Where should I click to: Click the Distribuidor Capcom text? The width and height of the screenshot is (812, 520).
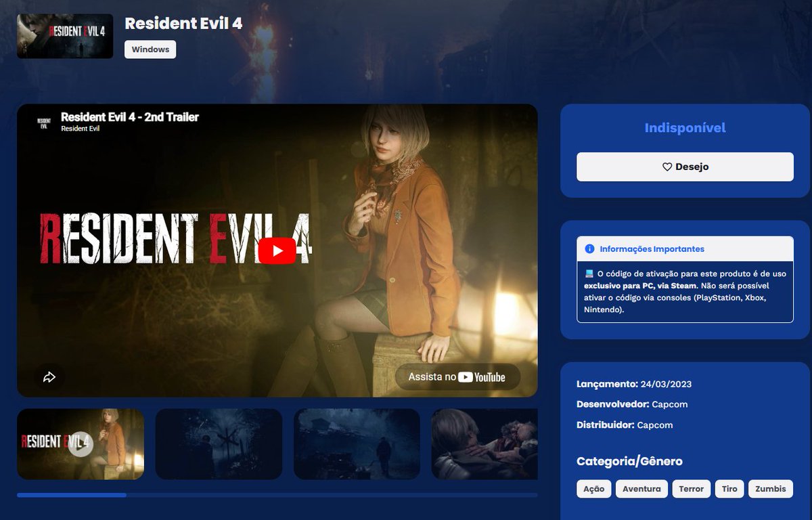tap(625, 425)
